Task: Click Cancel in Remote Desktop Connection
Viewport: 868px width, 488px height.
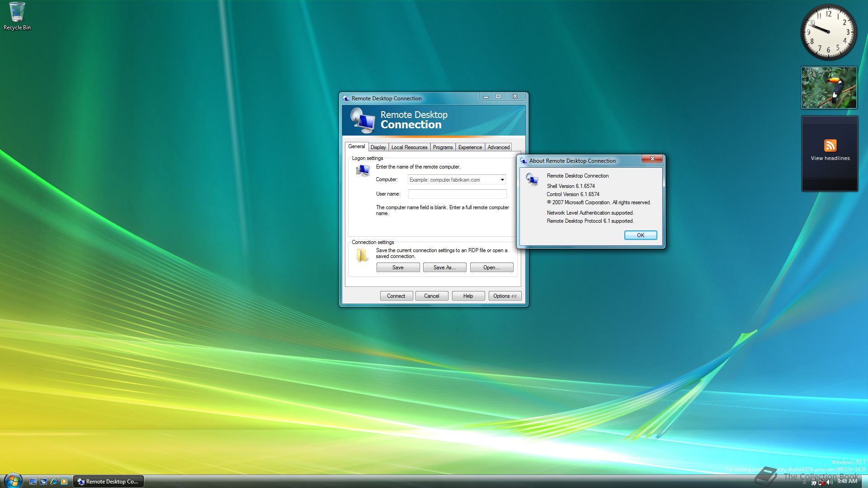Action: pos(431,296)
